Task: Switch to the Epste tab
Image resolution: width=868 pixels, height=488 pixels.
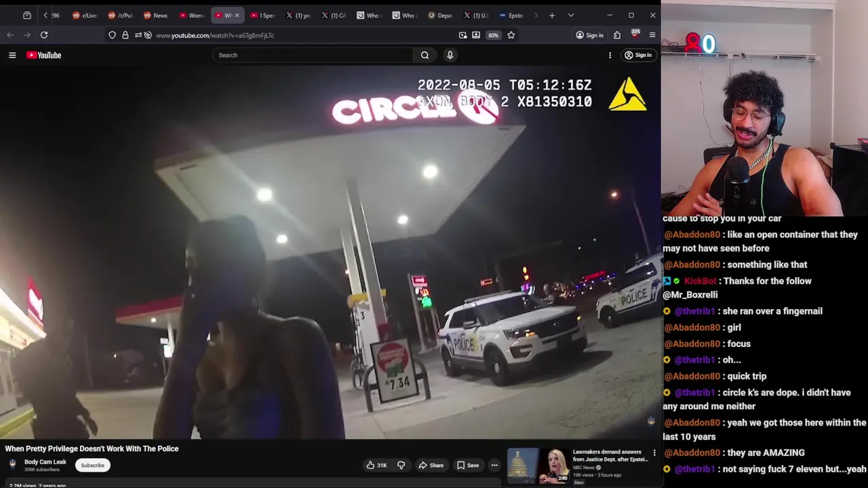Action: [x=511, y=15]
